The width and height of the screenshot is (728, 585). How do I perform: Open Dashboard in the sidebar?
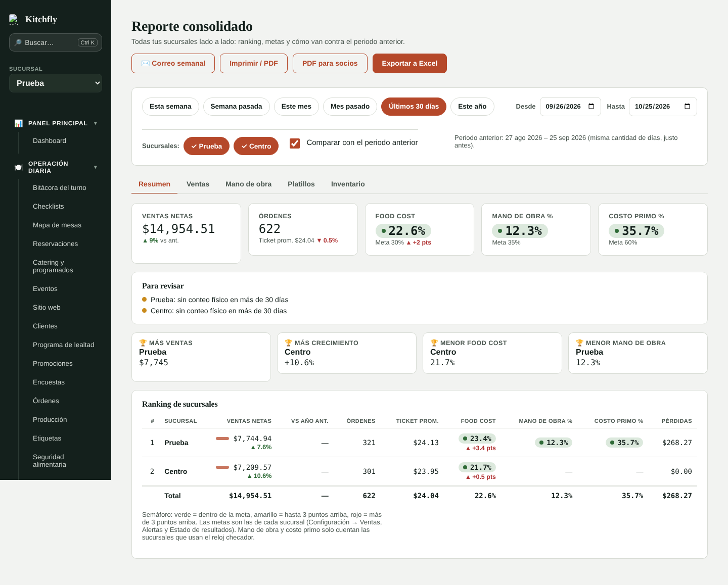[50, 141]
